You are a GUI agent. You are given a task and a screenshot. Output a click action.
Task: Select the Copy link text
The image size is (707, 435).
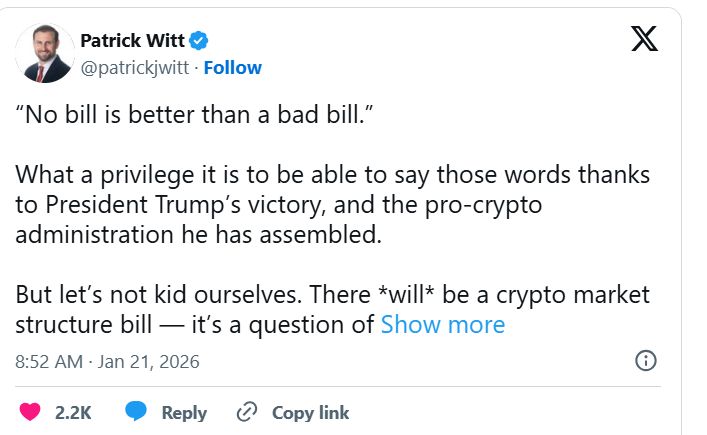310,412
